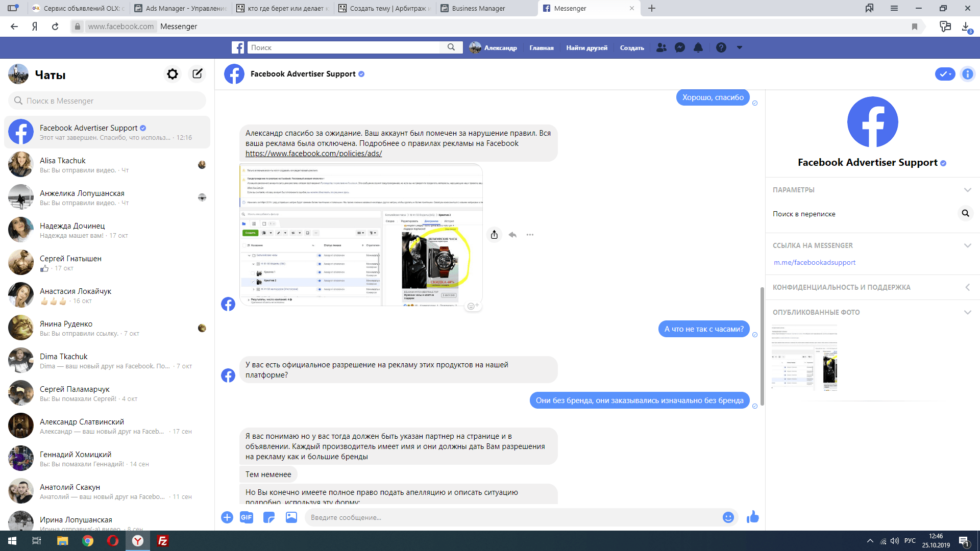
Task: Open notifications bell
Action: point(698,47)
